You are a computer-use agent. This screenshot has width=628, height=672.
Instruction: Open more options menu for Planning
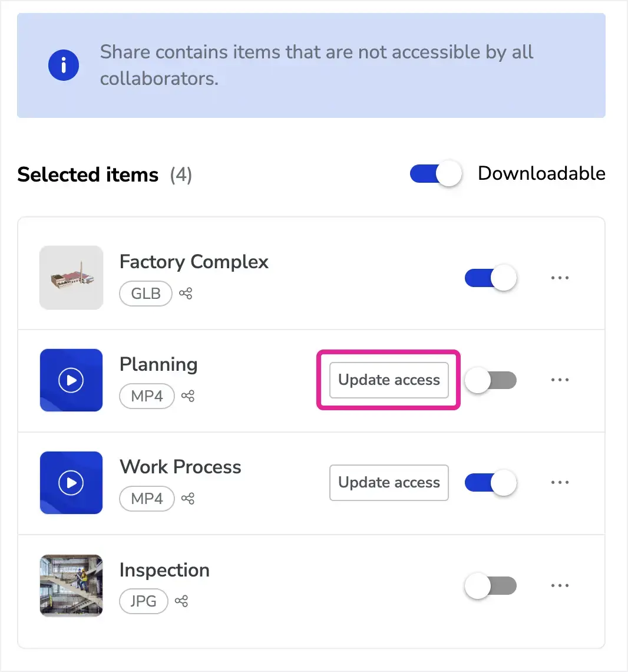560,380
